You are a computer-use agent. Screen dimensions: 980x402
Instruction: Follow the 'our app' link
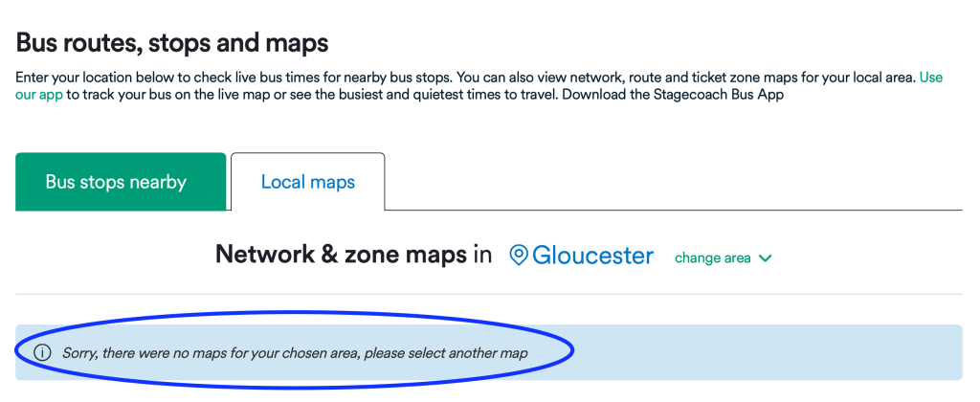point(39,96)
